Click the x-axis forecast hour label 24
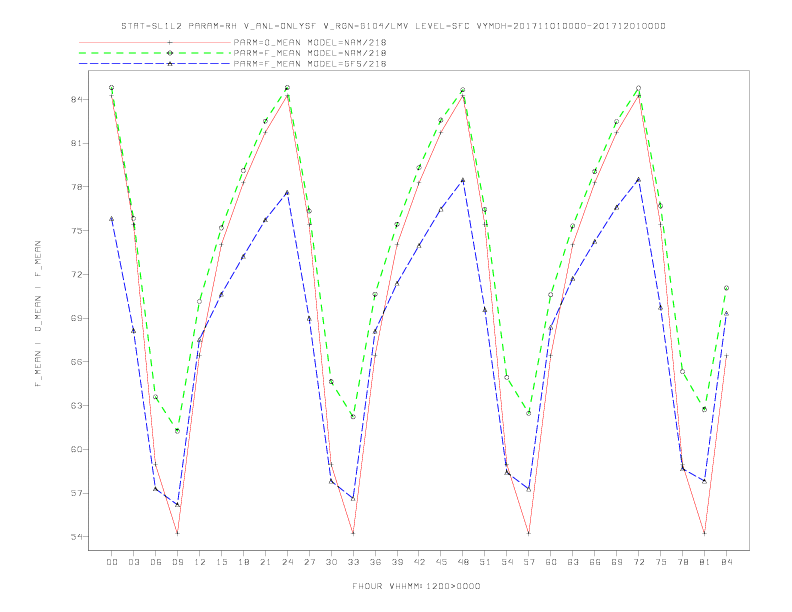This screenshot has width=792, height=612. click(x=287, y=562)
